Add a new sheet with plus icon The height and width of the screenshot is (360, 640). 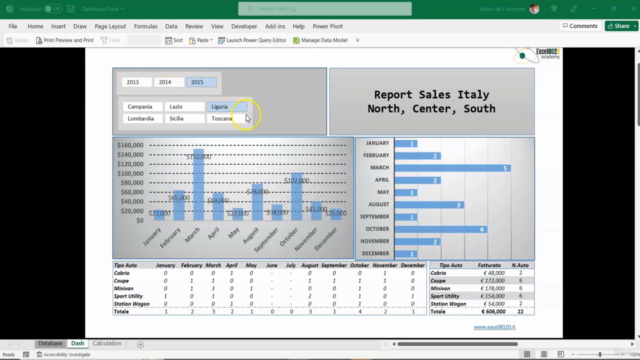(x=140, y=344)
